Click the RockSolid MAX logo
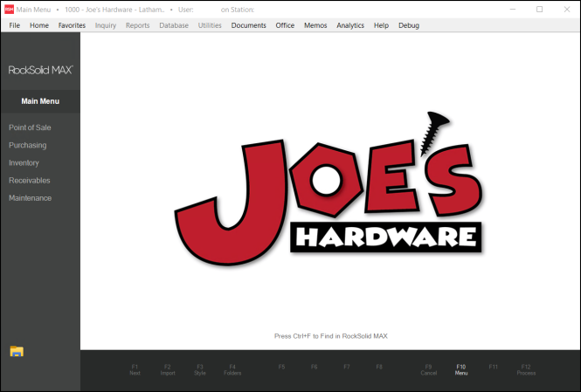 click(40, 70)
